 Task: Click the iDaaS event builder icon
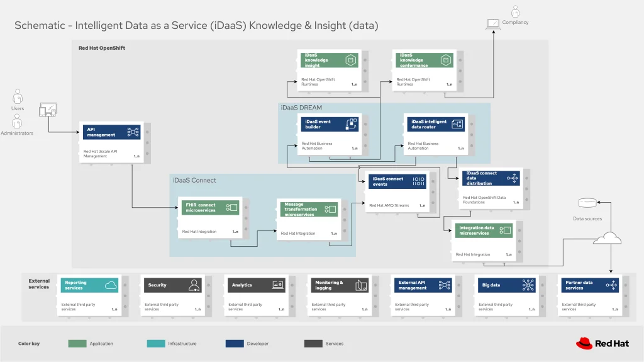pos(352,125)
